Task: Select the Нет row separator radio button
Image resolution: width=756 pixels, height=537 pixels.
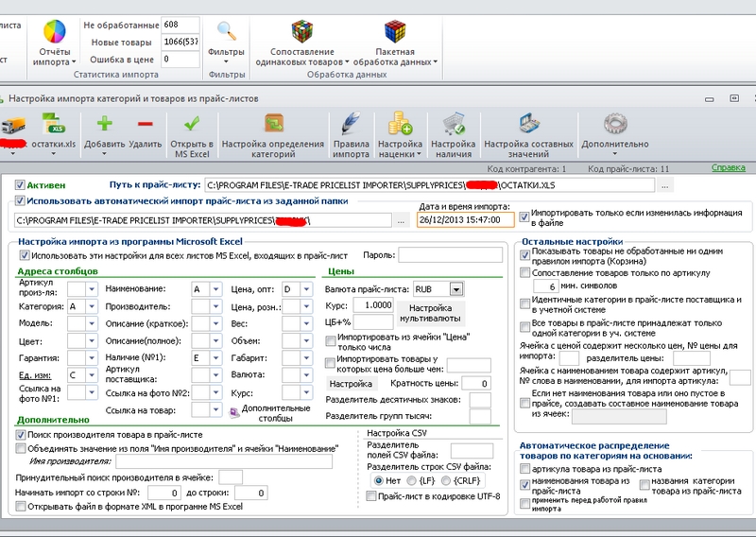Action: coord(379,480)
